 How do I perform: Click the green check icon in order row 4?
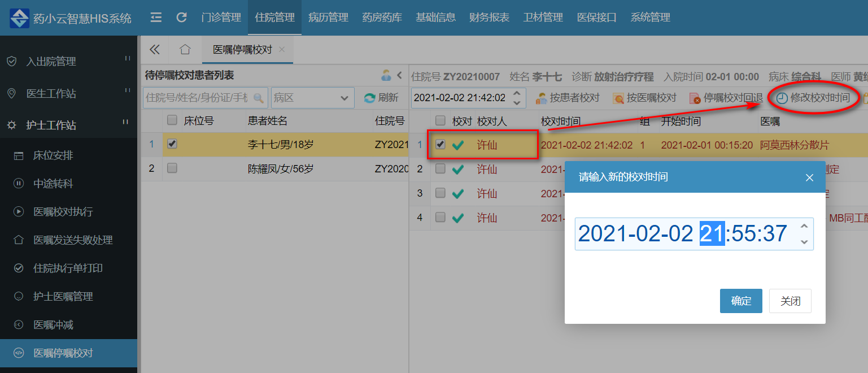point(458,218)
